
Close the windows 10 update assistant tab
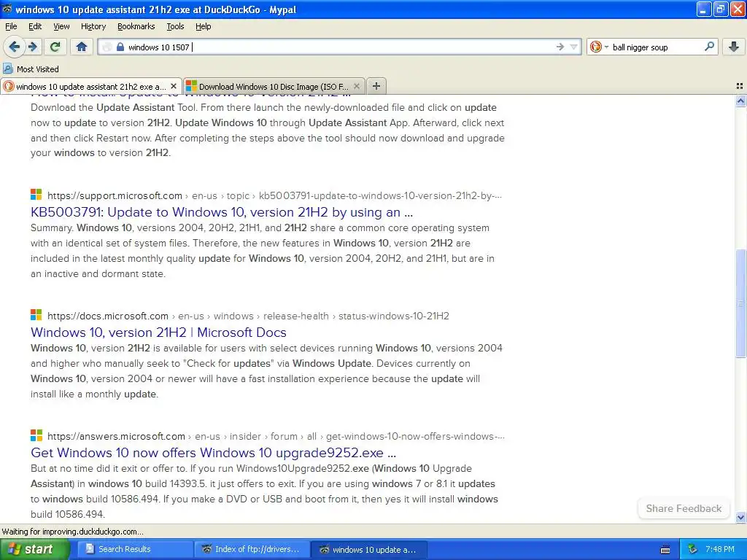[174, 86]
